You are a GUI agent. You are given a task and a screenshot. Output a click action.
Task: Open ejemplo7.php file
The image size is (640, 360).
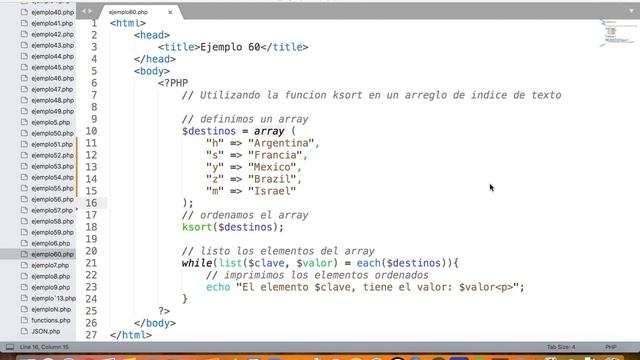click(x=50, y=265)
